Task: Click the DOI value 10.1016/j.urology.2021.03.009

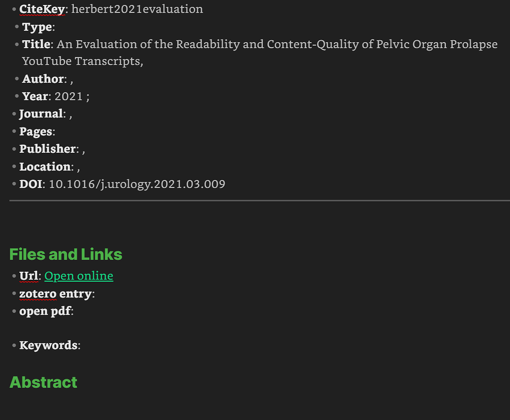Action: (x=137, y=184)
